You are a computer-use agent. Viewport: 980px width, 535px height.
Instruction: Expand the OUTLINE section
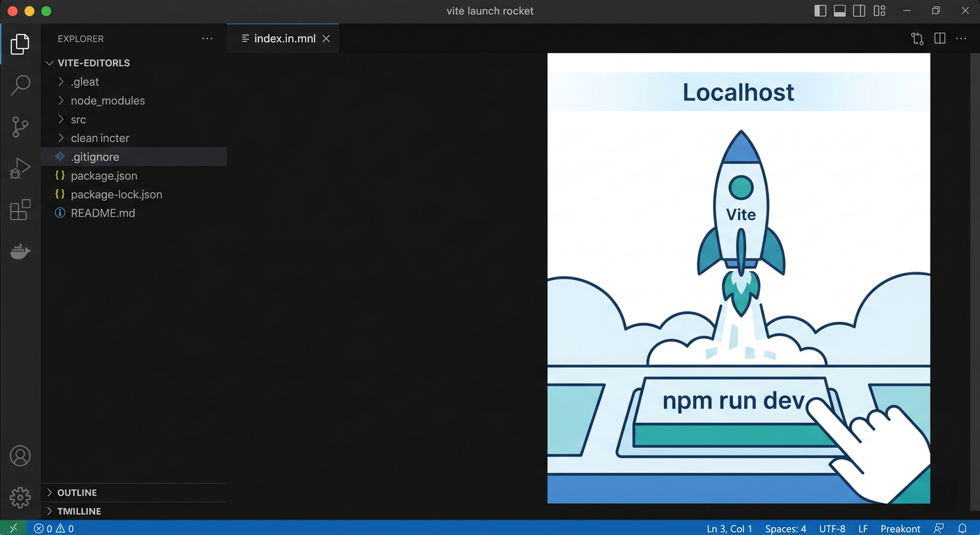point(134,493)
